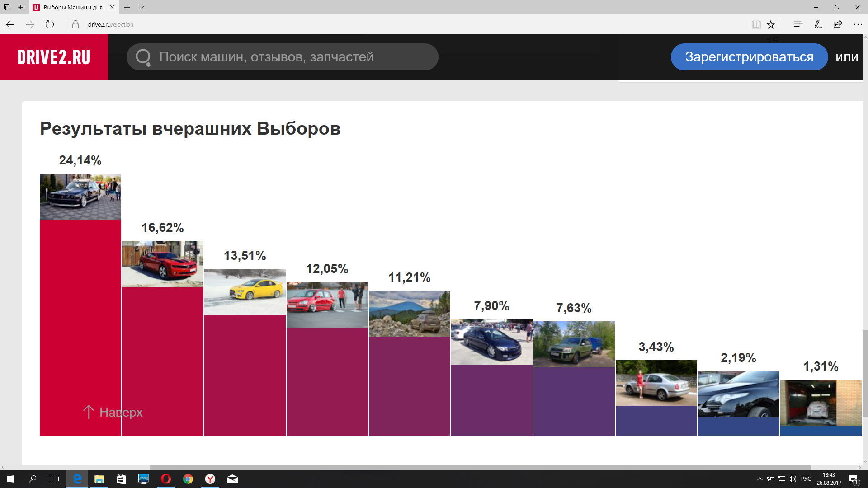Click the Наверх link

[x=113, y=412]
